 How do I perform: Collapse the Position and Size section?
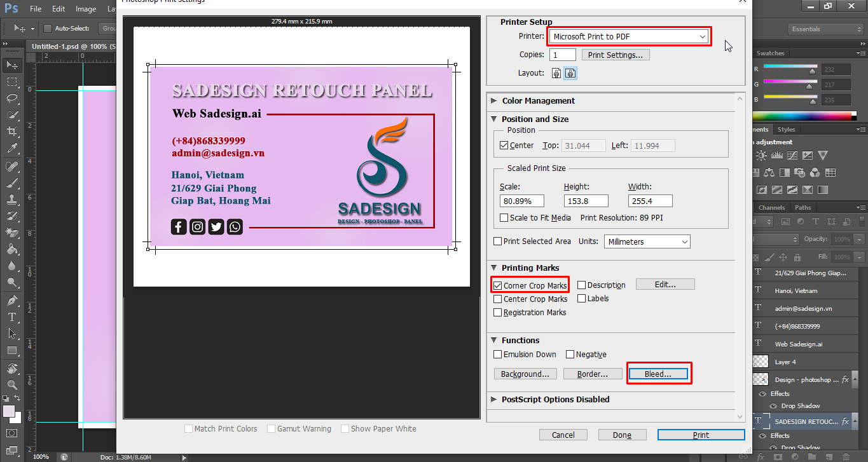click(494, 119)
